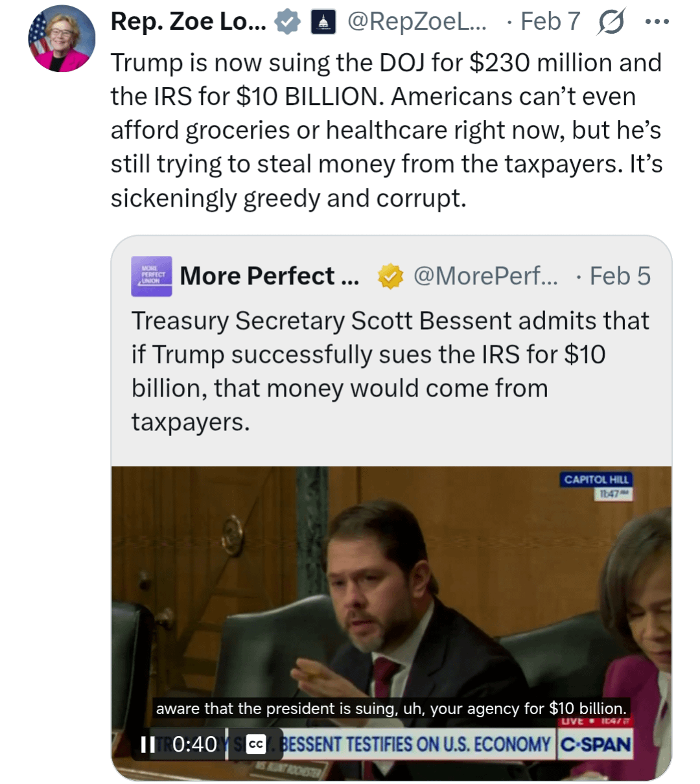The image size is (700, 784).
Task: Open Rep. Zoe Lofgren's profile avatar
Action: click(62, 39)
